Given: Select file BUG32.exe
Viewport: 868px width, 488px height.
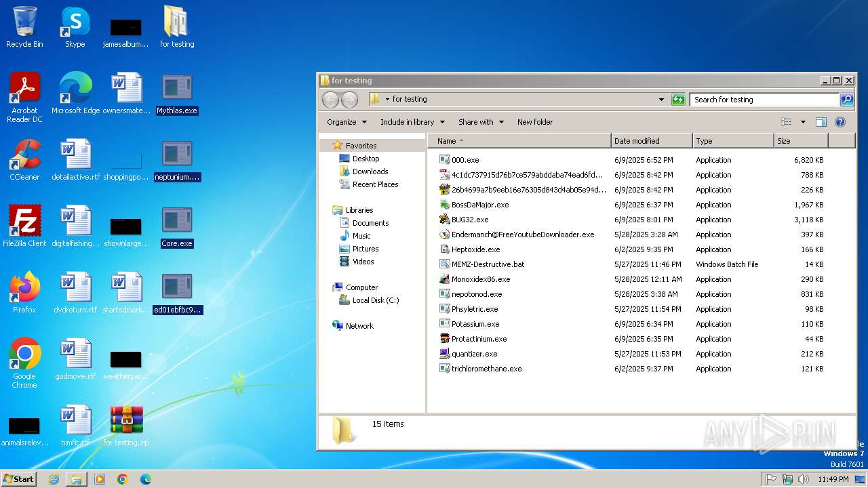Looking at the screenshot, I should [x=470, y=220].
